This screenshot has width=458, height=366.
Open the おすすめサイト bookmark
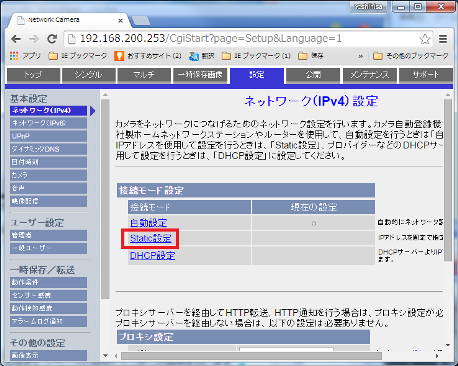pyautogui.click(x=148, y=56)
